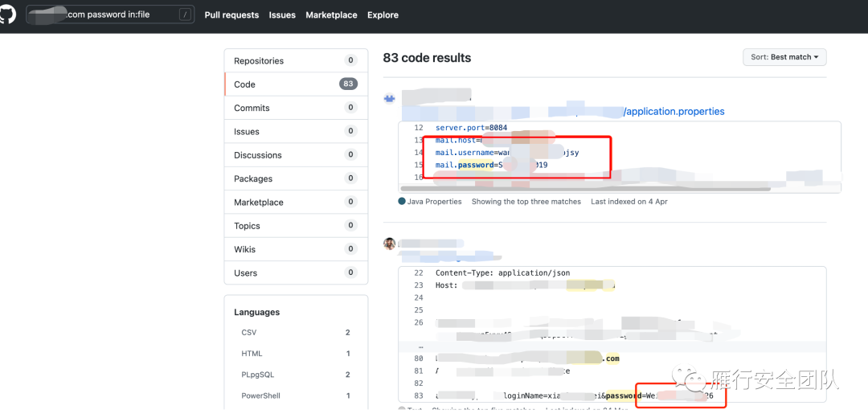Screen dimensions: 868x418
Task: Click line number 12 in first snippet
Action: 419,128
